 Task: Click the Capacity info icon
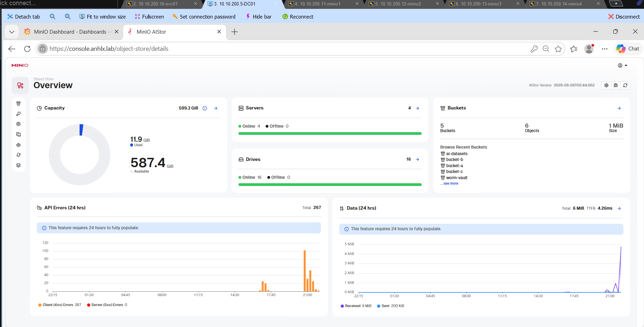[205, 108]
